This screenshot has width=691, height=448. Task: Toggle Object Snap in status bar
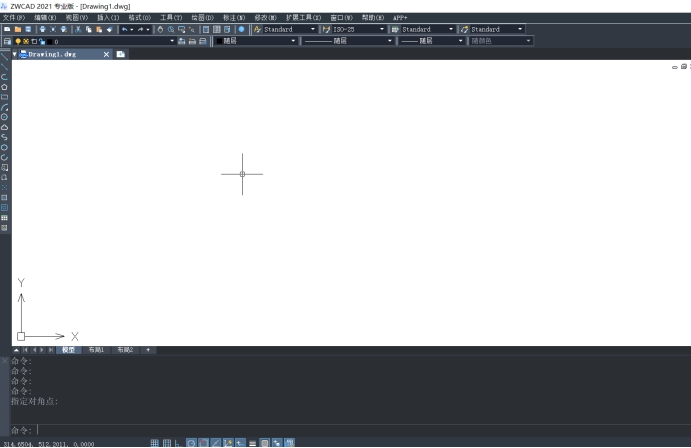203,443
